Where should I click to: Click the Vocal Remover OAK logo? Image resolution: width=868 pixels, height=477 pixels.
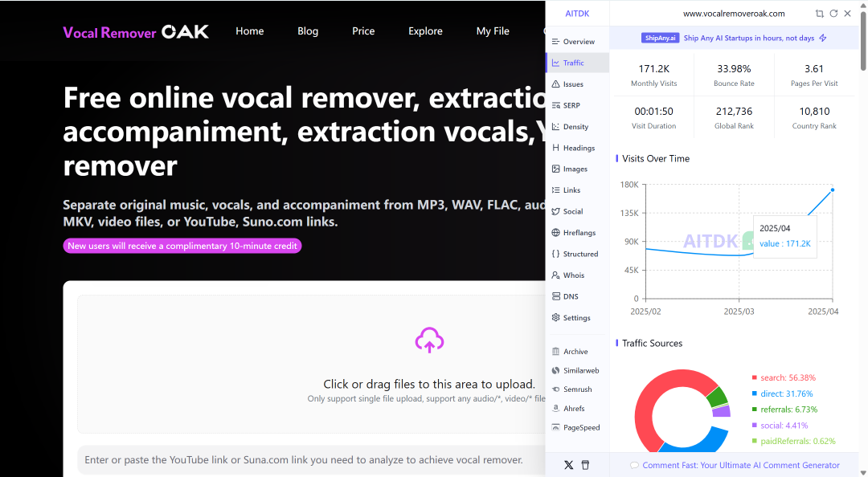tap(136, 32)
